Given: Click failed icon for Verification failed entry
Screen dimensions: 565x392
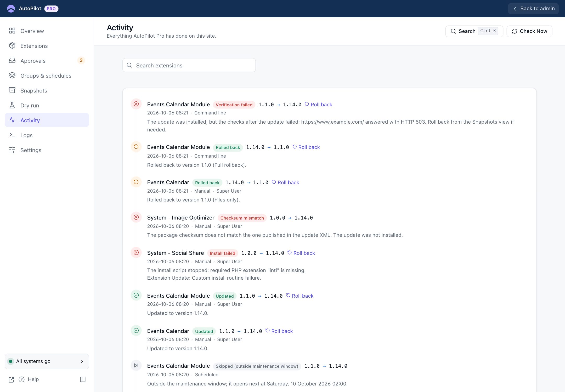Looking at the screenshot, I should [x=136, y=104].
